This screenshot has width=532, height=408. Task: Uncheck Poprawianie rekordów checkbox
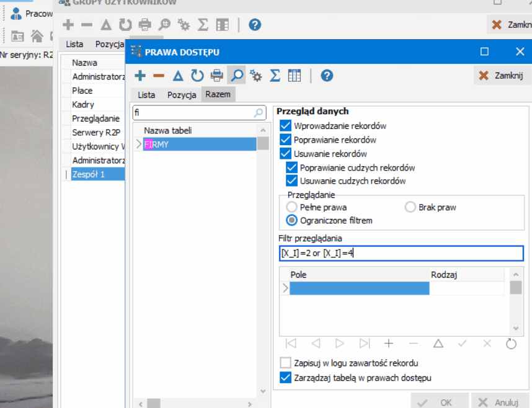[285, 140]
